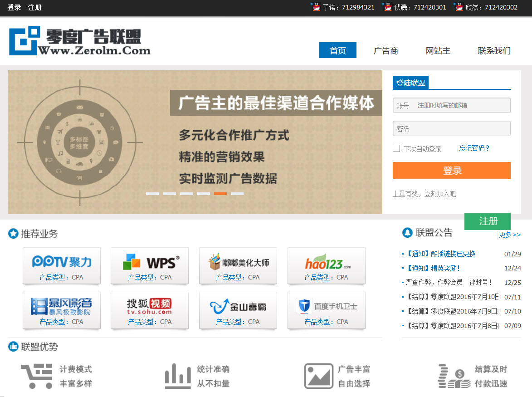Open the 金山毒霸 product tile
The image size is (532, 397).
click(238, 310)
